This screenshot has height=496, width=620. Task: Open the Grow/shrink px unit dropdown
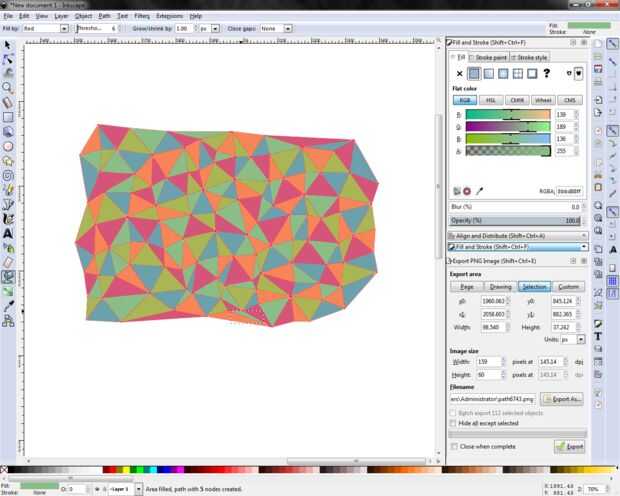pos(215,28)
